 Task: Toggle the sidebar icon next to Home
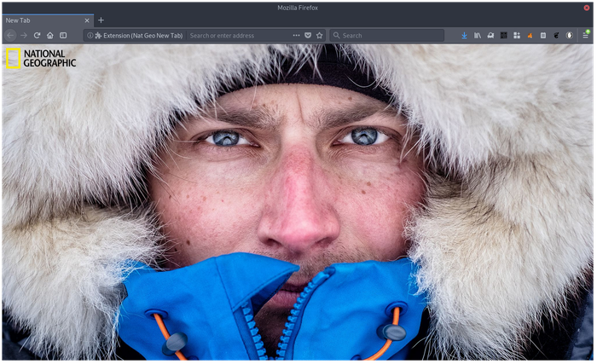pos(63,36)
